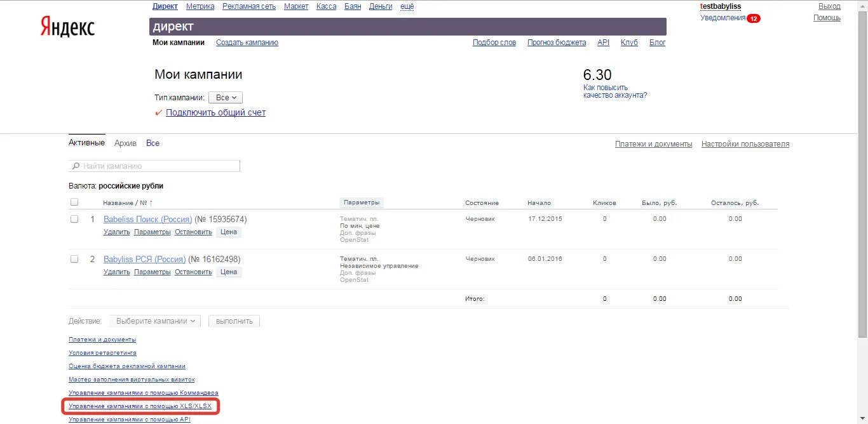Open the notifications badge showing 12
This screenshot has height=424, width=868.
(x=754, y=18)
